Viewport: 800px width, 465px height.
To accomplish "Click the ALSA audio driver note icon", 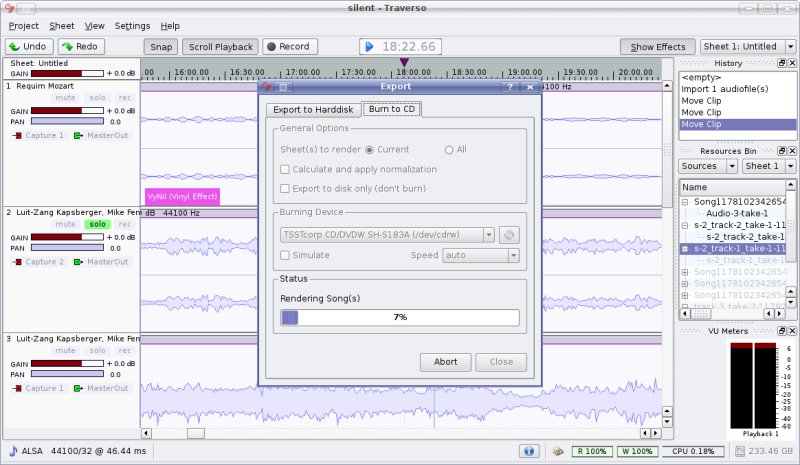I will click(x=13, y=451).
